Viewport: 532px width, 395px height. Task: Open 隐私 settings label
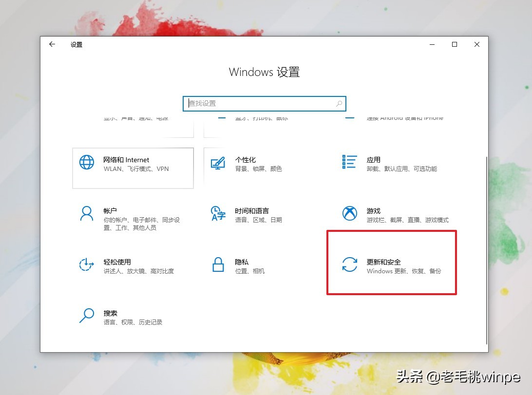pyautogui.click(x=242, y=262)
